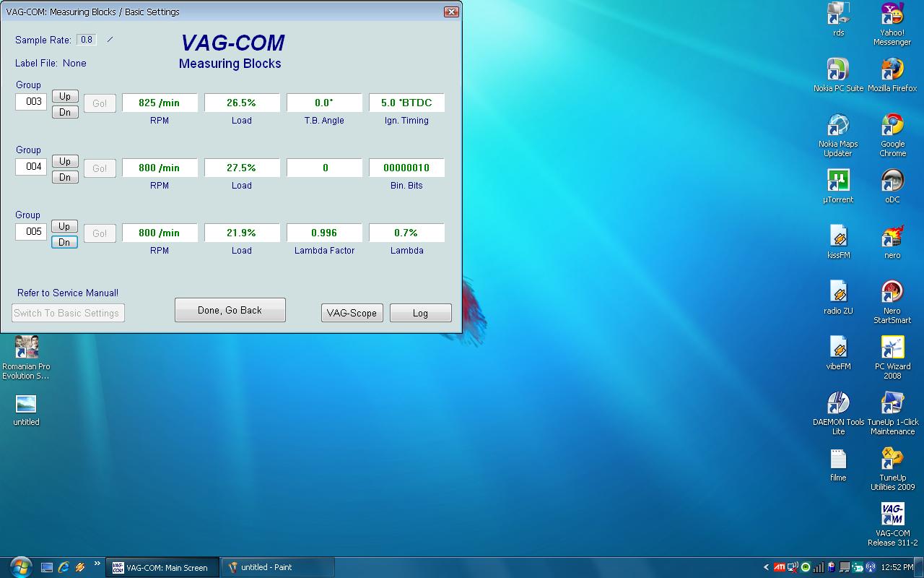Switch to untitled - Paint taskbar button

(x=278, y=567)
